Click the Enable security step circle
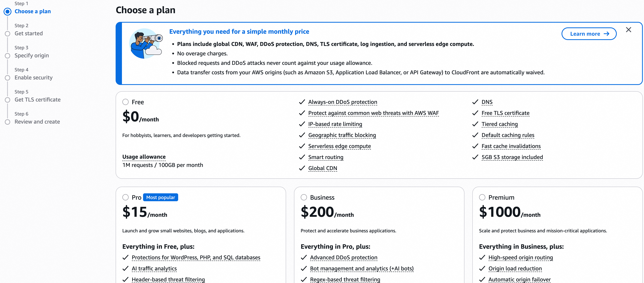The width and height of the screenshot is (644, 283). pos(7,78)
